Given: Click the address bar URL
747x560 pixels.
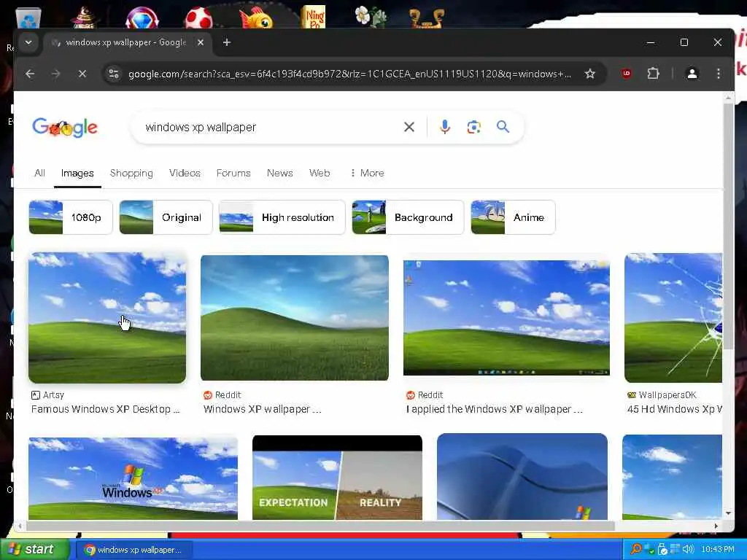Looking at the screenshot, I should pyautogui.click(x=349, y=74).
